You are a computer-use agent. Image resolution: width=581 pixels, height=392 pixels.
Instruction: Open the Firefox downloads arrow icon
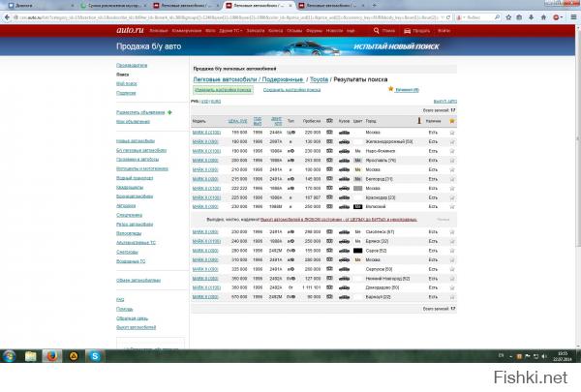click(x=532, y=17)
